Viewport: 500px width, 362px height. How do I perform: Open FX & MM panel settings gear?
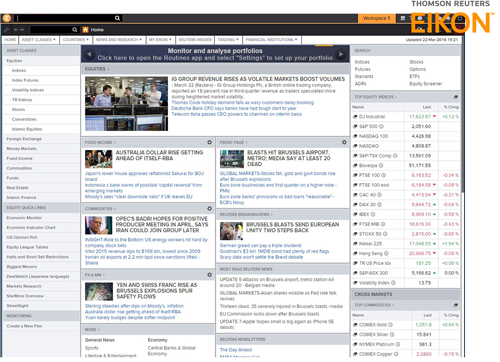[209, 275]
